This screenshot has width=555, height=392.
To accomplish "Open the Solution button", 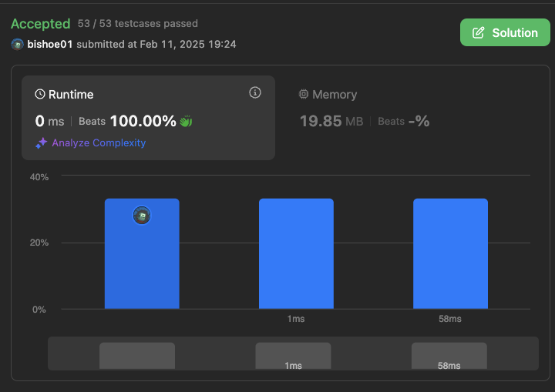I will click(x=505, y=32).
